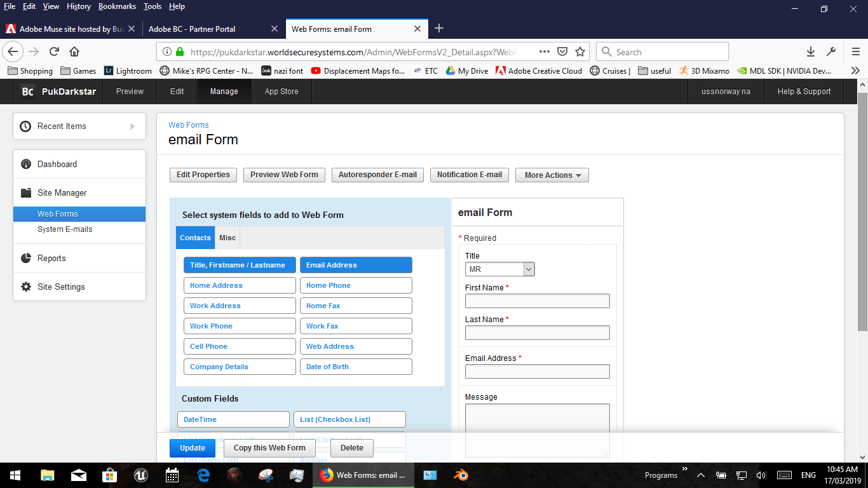
Task: Click the Recent Items clock icon
Action: click(x=25, y=126)
